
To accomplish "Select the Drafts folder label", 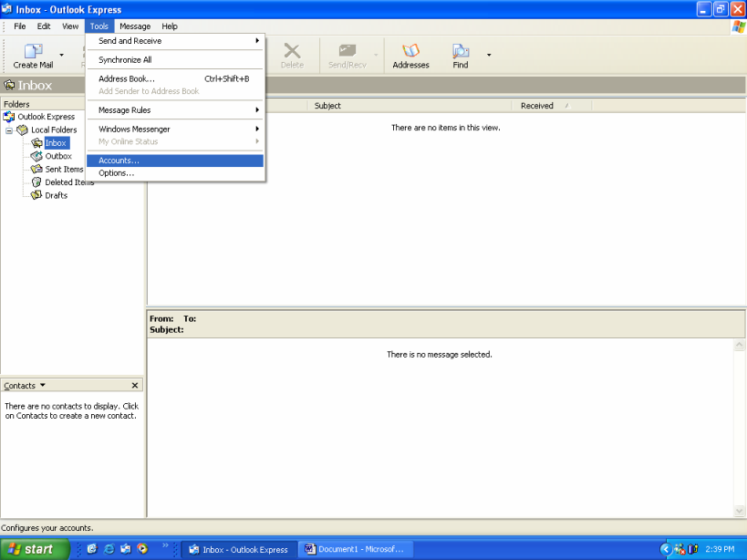I will pyautogui.click(x=57, y=195).
